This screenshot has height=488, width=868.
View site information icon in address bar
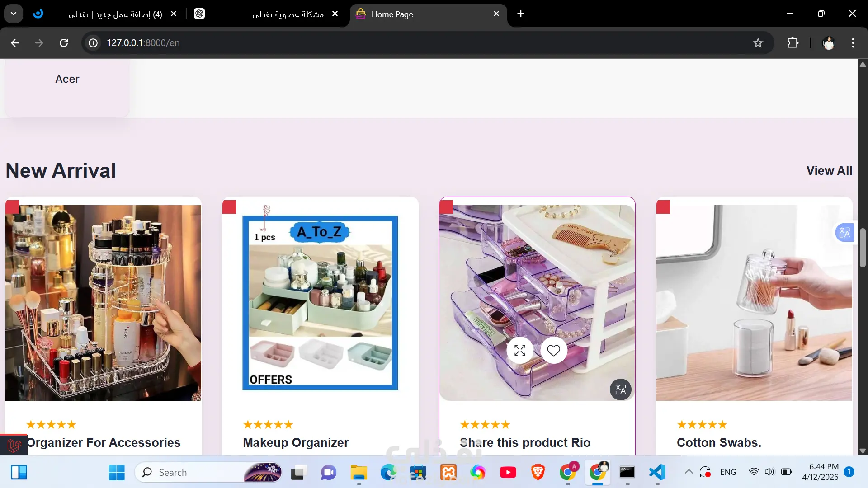pos(93,43)
